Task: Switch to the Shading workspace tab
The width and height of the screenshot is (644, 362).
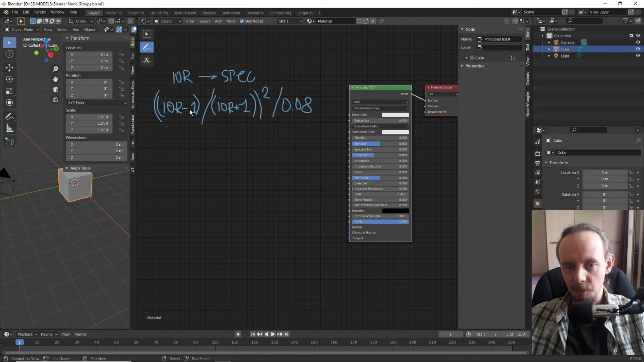Action: pyautogui.click(x=209, y=13)
